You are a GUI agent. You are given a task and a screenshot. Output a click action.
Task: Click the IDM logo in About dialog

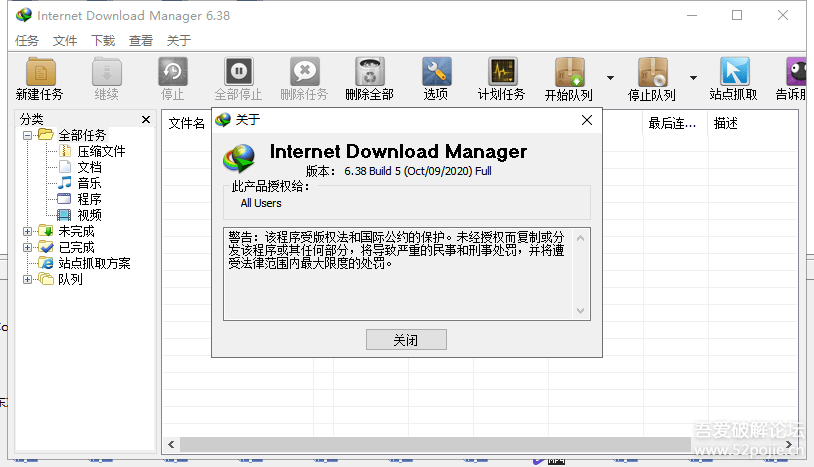pyautogui.click(x=239, y=159)
